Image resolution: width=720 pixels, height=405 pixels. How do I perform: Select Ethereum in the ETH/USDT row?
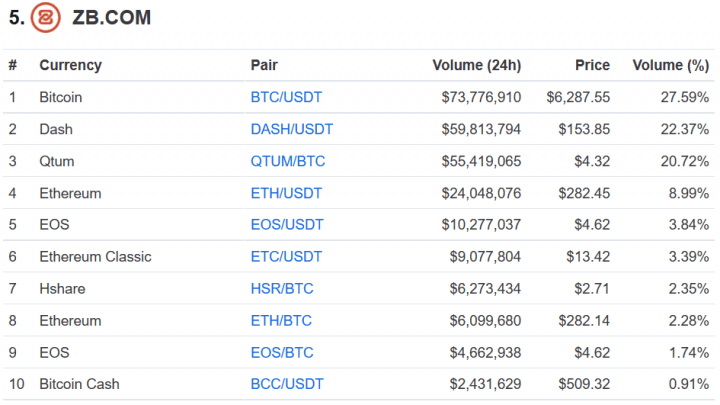70,194
